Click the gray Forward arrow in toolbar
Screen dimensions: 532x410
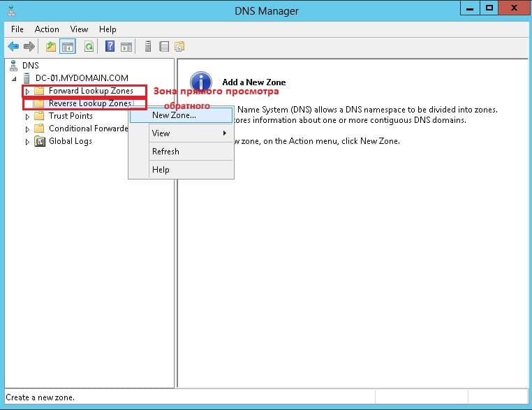[x=29, y=47]
